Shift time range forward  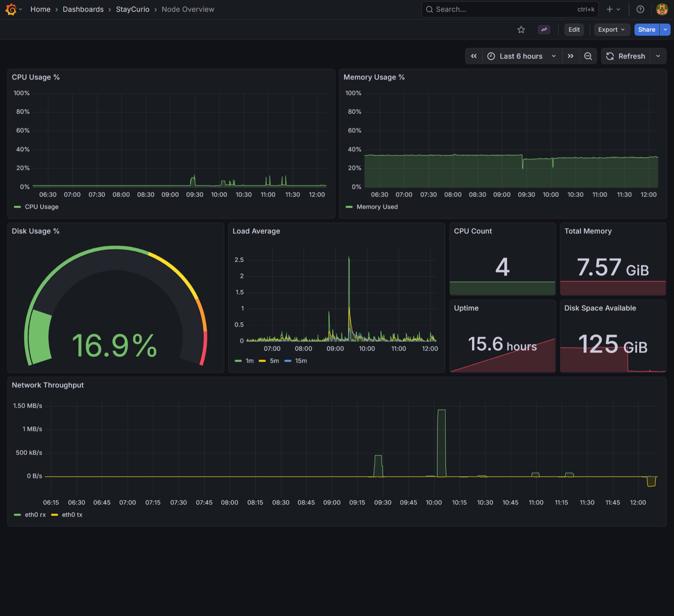570,56
